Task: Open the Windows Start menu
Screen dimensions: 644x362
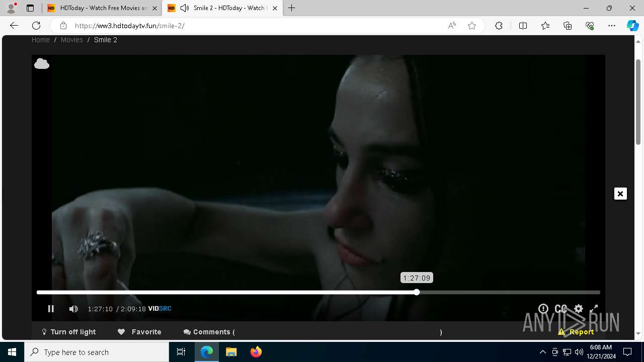Action: point(12,352)
